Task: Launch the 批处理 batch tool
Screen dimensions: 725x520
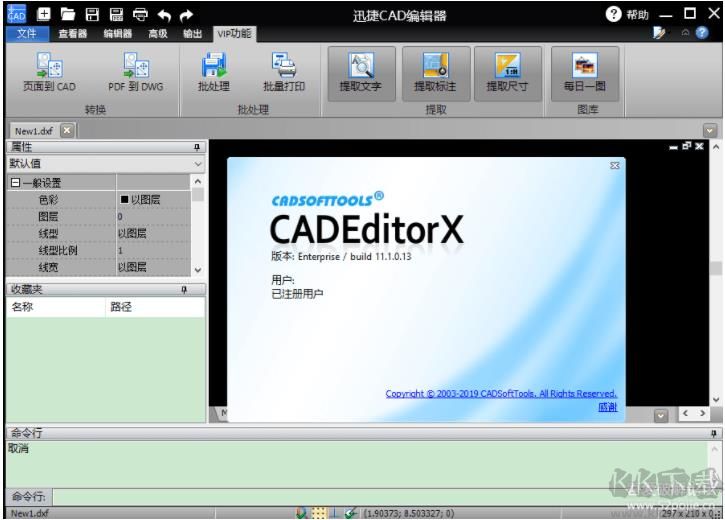Action: click(x=213, y=71)
